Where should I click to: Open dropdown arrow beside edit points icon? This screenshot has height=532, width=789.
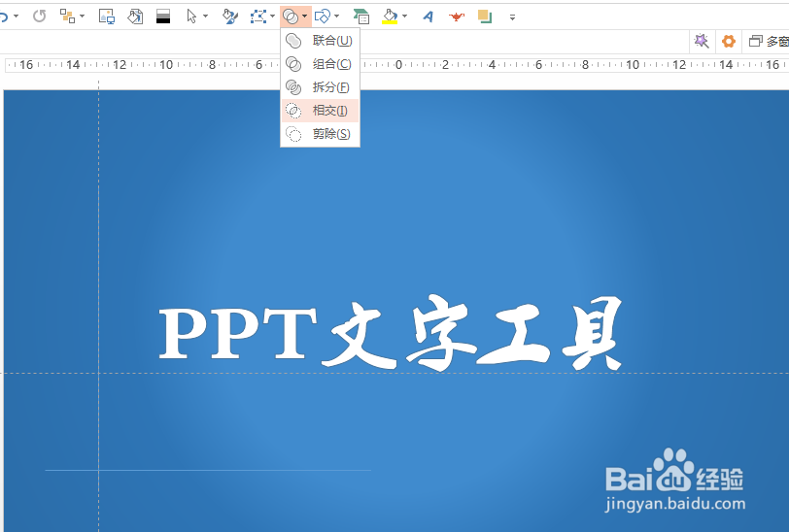coord(272,17)
